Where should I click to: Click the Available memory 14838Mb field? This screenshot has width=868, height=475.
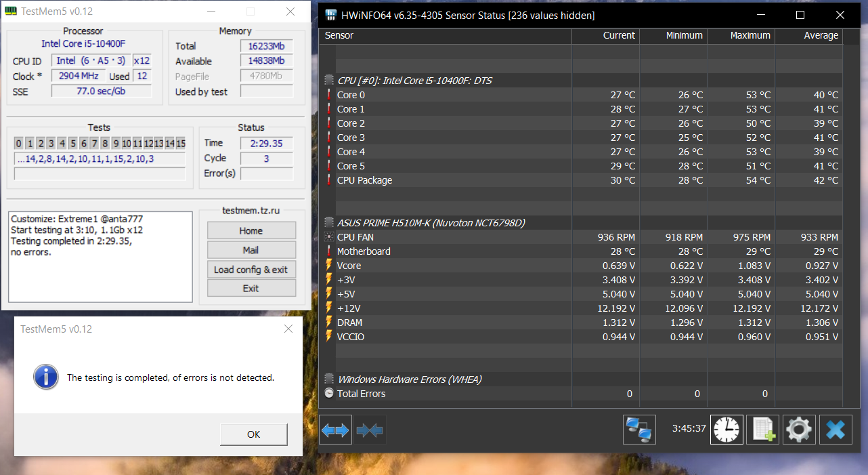point(267,61)
